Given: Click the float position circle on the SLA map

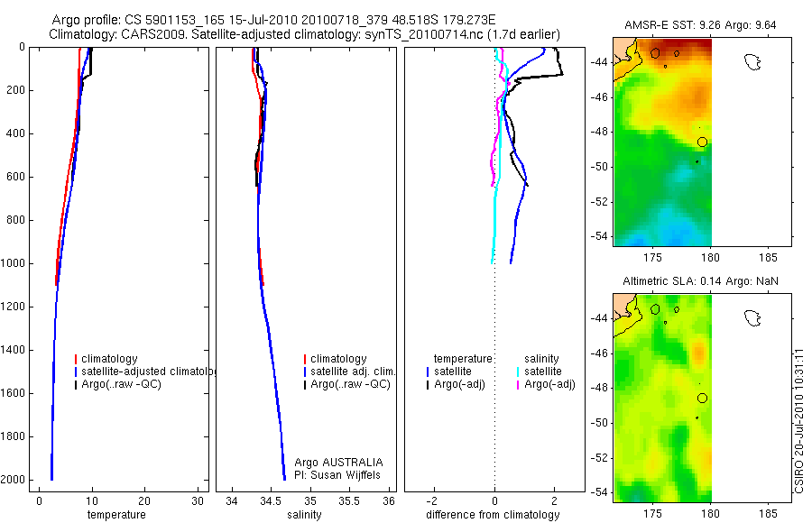Looking at the screenshot, I should [702, 399].
